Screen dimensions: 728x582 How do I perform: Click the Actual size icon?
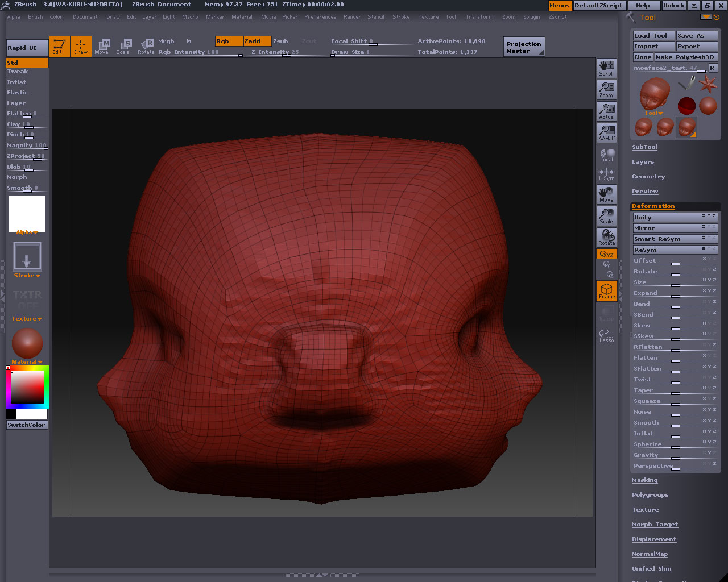tap(606, 111)
